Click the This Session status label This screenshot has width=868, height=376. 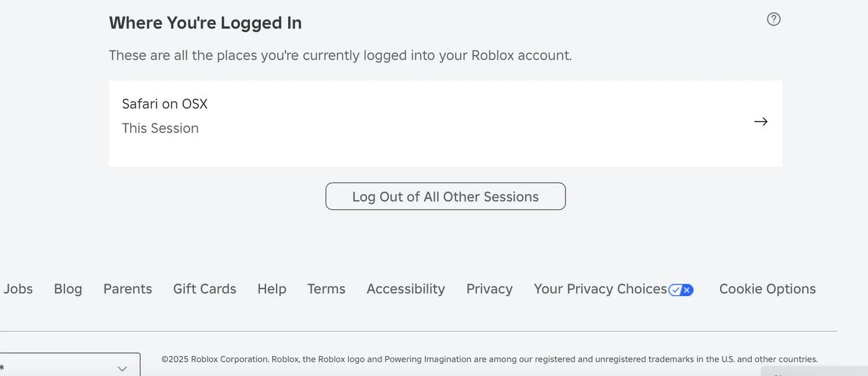160,128
